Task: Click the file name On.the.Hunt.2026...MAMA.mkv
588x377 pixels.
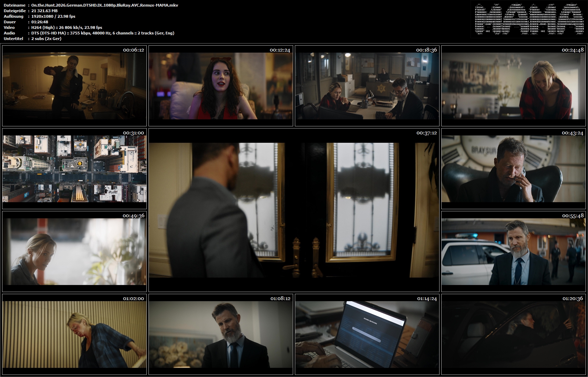Action: [x=105, y=5]
